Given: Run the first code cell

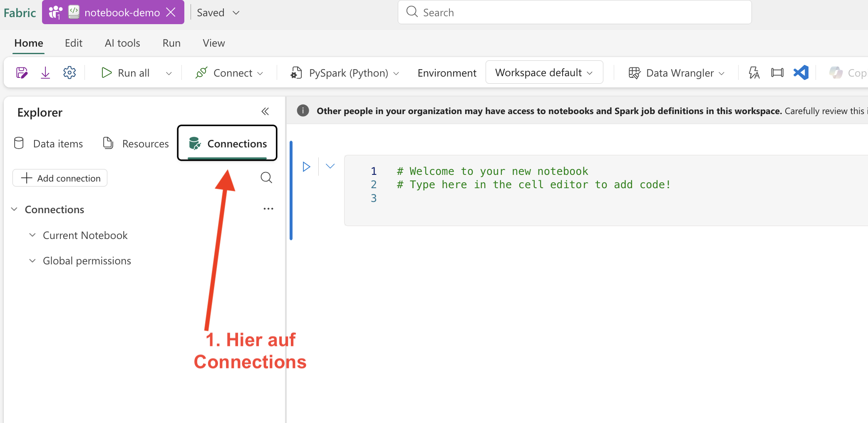Looking at the screenshot, I should pyautogui.click(x=306, y=167).
